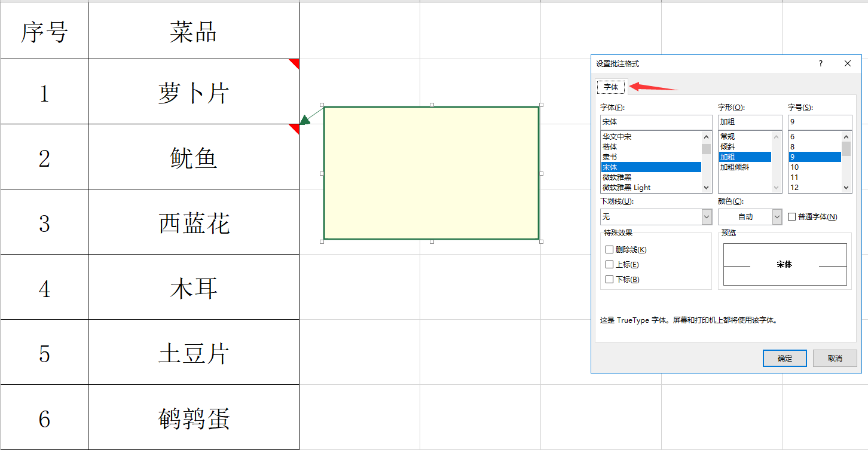This screenshot has width=868, height=450.
Task: Click the 取消 button
Action: pyautogui.click(x=834, y=358)
